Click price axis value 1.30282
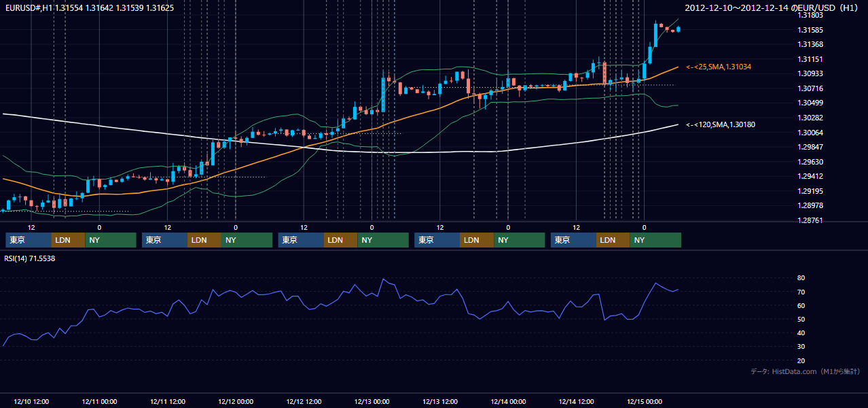This screenshot has width=868, height=408. click(x=810, y=118)
